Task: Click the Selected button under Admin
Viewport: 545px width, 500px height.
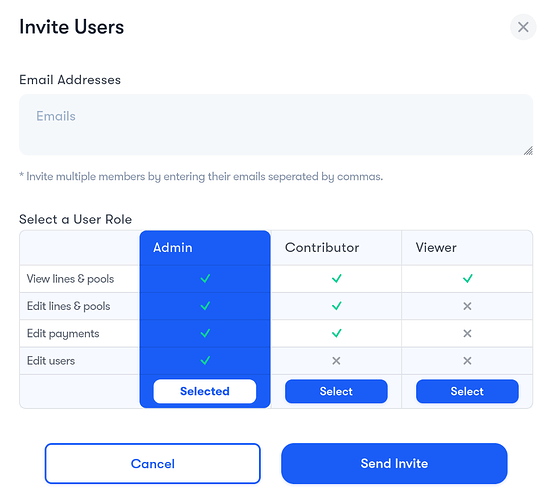Action: tap(205, 391)
